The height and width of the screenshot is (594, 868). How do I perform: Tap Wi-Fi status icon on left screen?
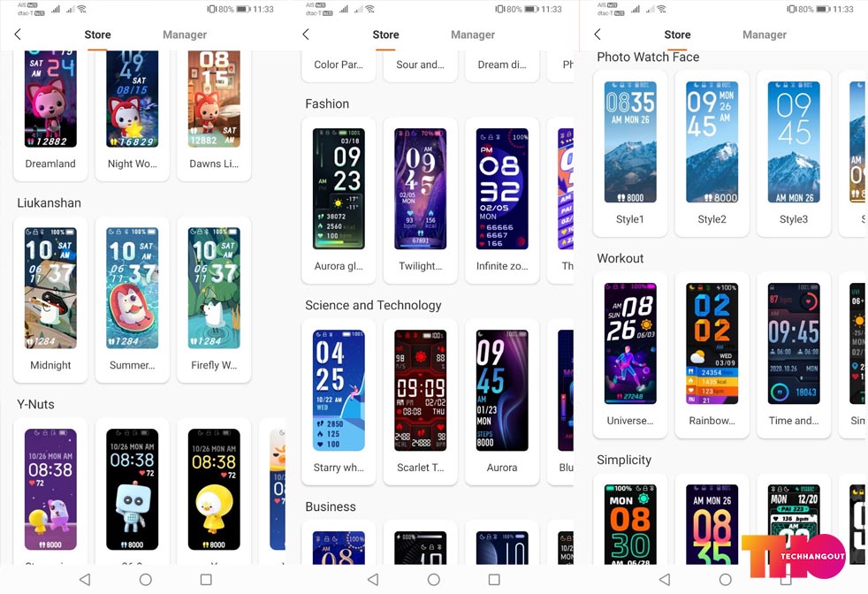coord(82,9)
